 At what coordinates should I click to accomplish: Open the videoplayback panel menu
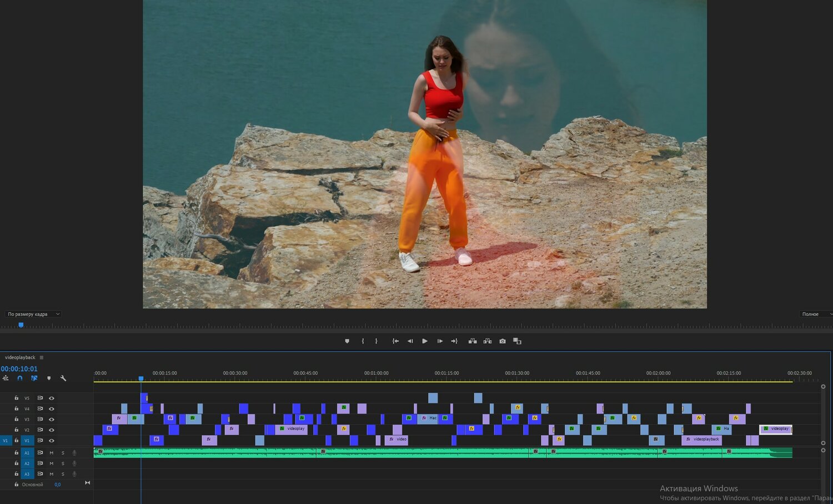coord(42,357)
